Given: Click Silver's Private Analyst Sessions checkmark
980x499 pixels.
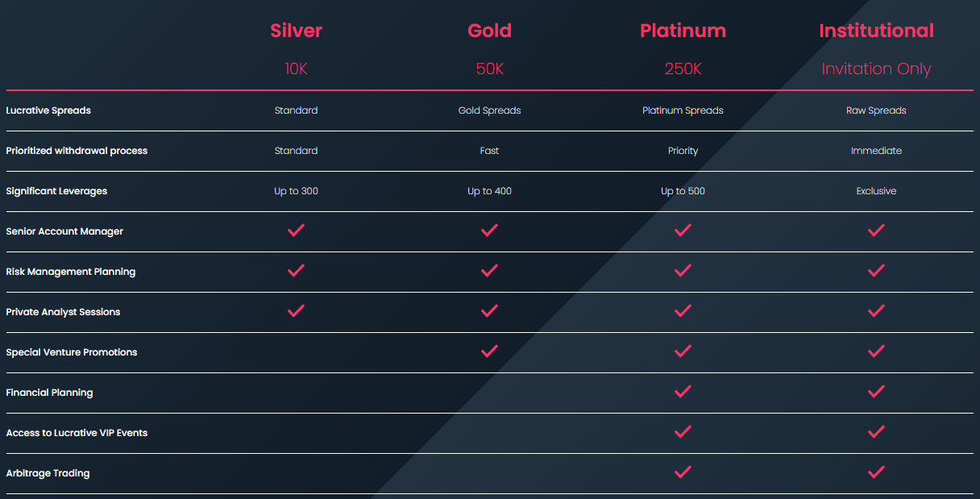Looking at the screenshot, I should [296, 311].
